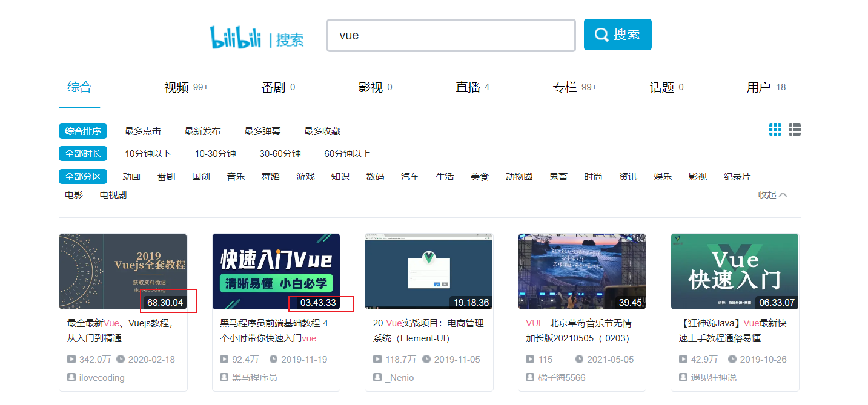This screenshot has height=405, width=868.
Task: Open title VUE_北京草莓音乐节
Action: (580, 331)
